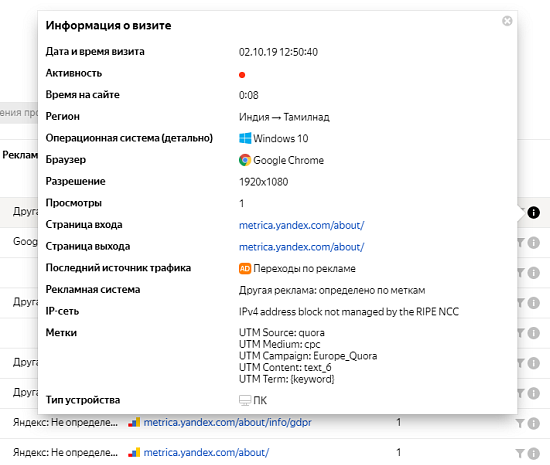Click the Windows 10 logo icon
The width and height of the screenshot is (550, 465).
click(x=245, y=138)
